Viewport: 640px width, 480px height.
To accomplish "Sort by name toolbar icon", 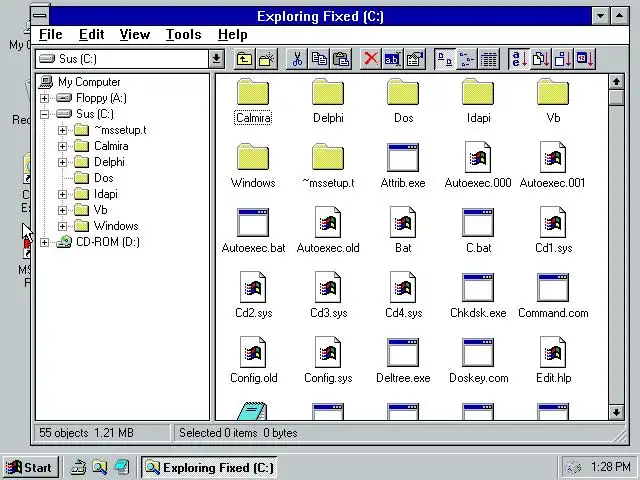I will point(519,59).
